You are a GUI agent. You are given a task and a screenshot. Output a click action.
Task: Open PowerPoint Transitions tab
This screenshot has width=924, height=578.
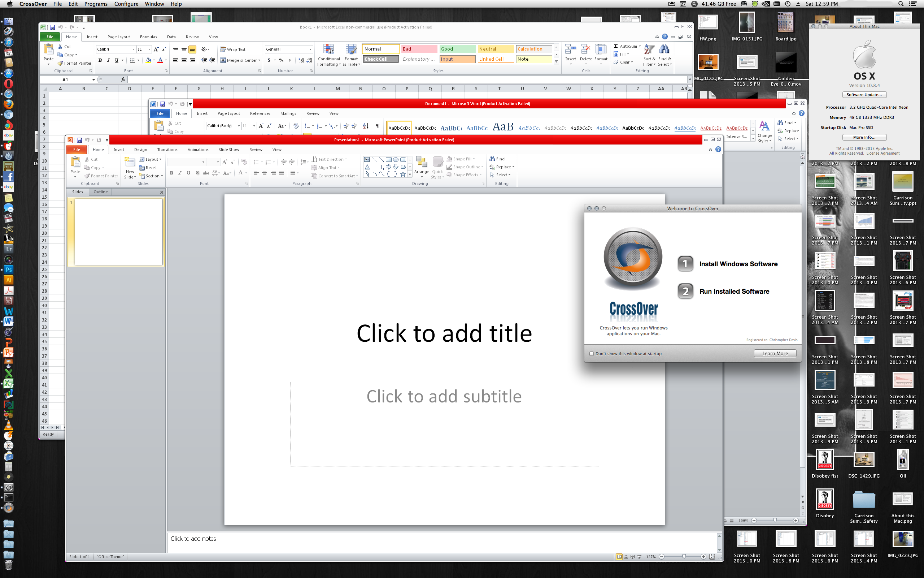(x=167, y=150)
